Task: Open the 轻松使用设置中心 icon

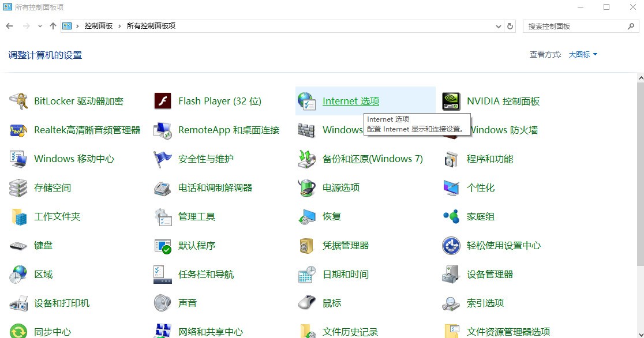Action: point(451,246)
